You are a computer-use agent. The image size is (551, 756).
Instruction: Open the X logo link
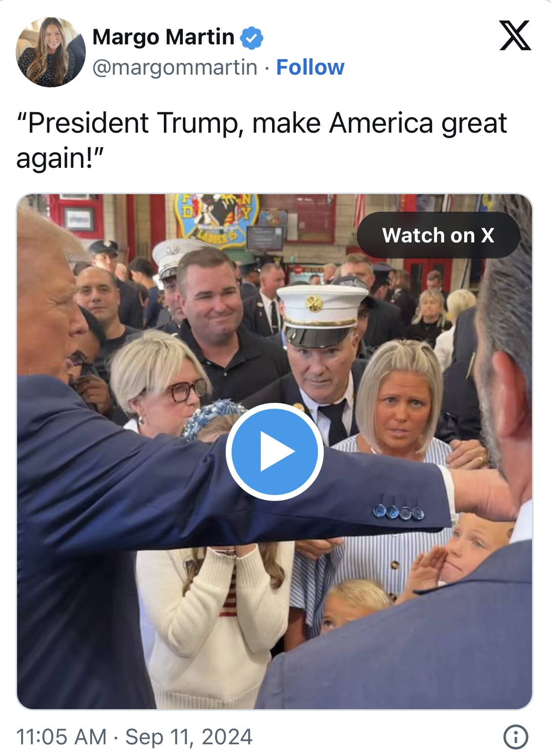pyautogui.click(x=515, y=36)
